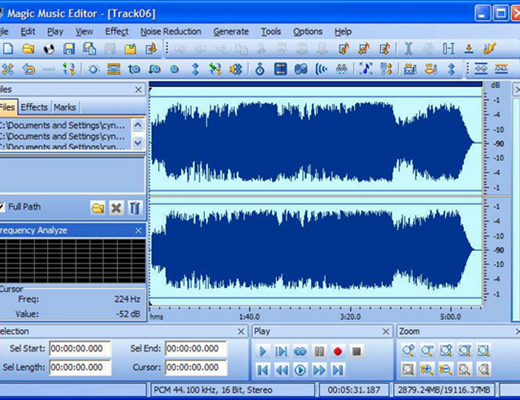Image resolution: width=520 pixels, height=400 pixels.
Task: Click the first zoom icon in Zoom panel
Action: tap(408, 351)
